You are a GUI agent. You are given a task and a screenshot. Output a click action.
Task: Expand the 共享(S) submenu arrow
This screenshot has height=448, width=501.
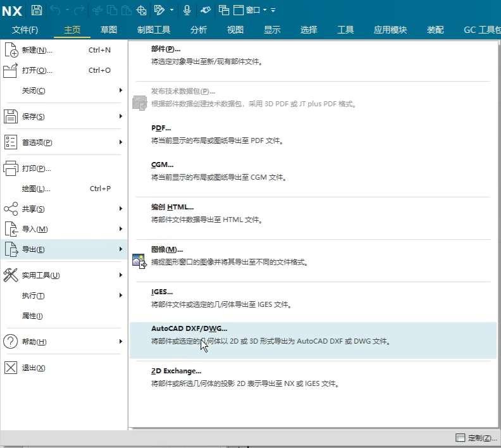click(121, 209)
